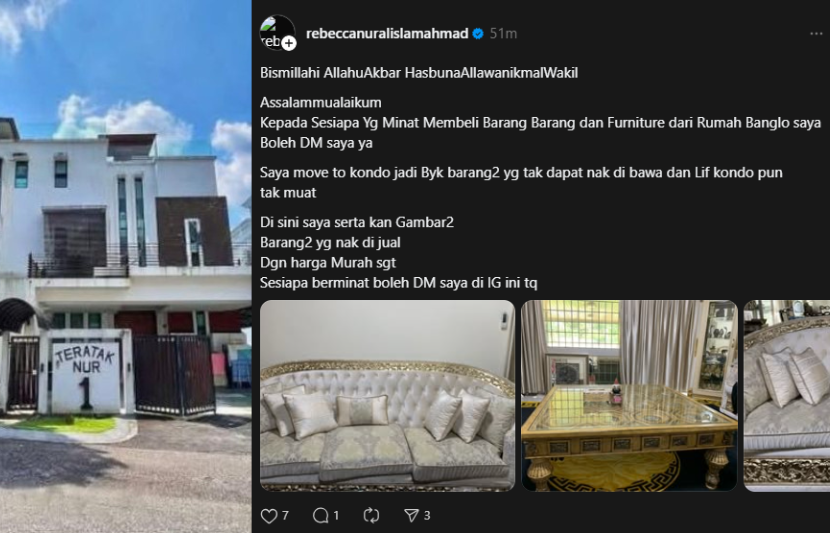Click the blue verified badge
The width and height of the screenshot is (830, 533).
(x=478, y=34)
